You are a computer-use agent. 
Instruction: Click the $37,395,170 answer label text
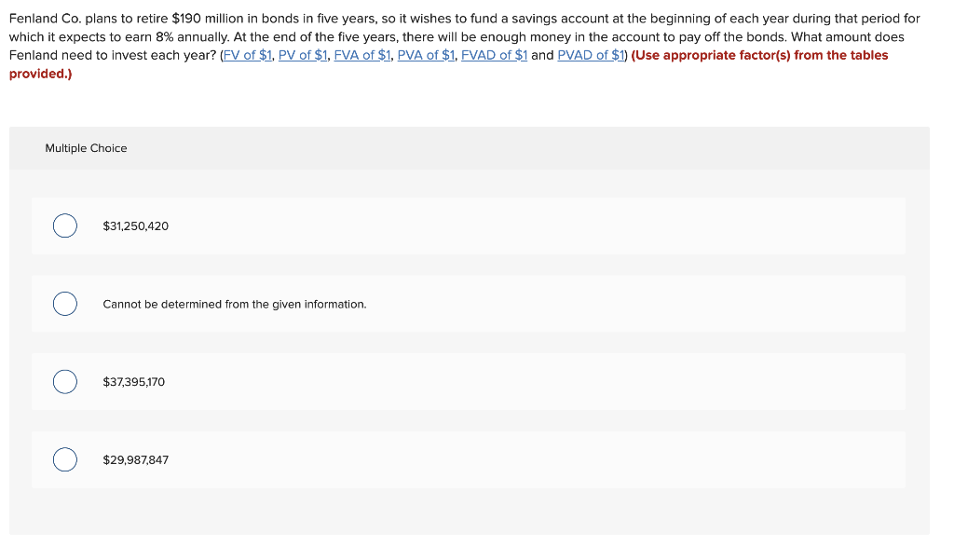click(134, 382)
